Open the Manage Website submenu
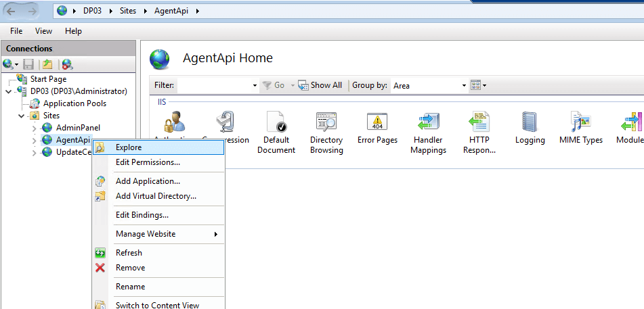The width and height of the screenshot is (644, 309). [x=146, y=234]
